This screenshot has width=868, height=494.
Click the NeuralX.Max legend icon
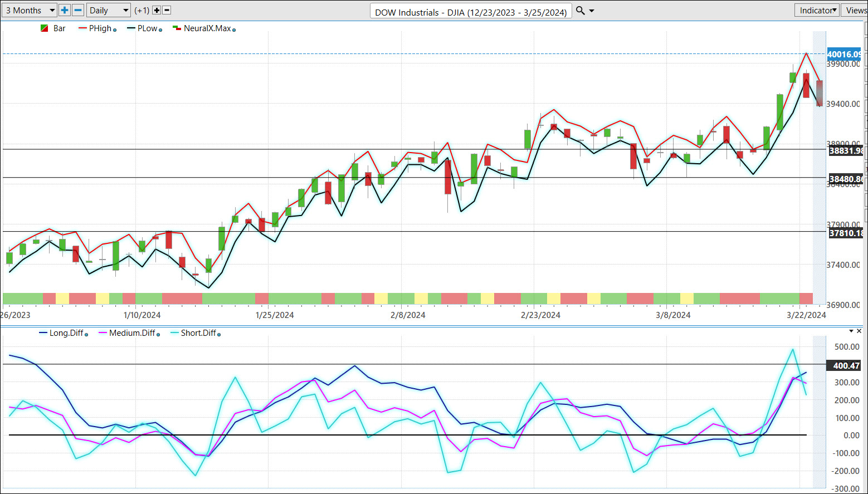(177, 28)
